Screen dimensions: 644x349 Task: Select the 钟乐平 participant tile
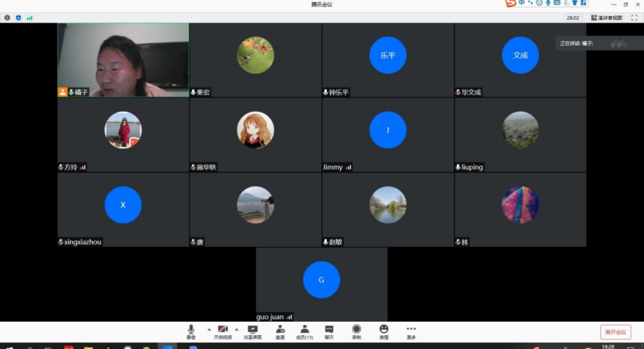388,60
